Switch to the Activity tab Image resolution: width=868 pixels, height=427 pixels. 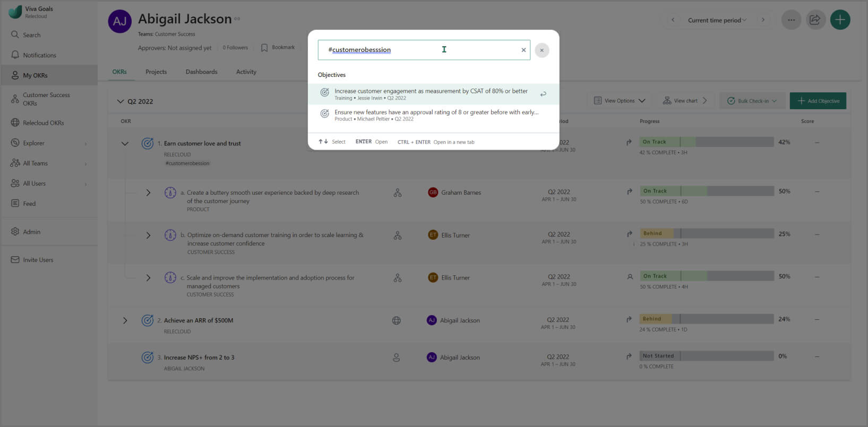tap(246, 72)
